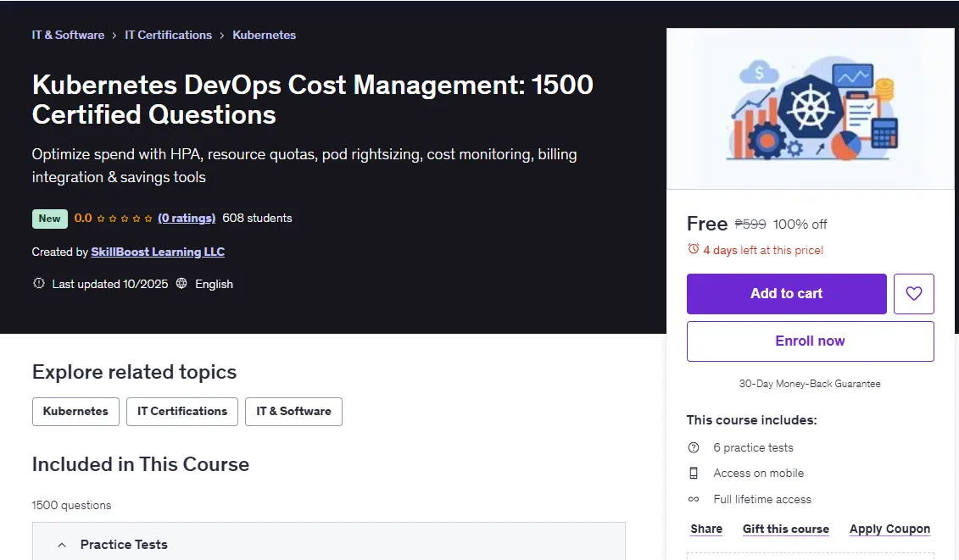959x560 pixels.
Task: Click Gift this course link
Action: coord(786,529)
